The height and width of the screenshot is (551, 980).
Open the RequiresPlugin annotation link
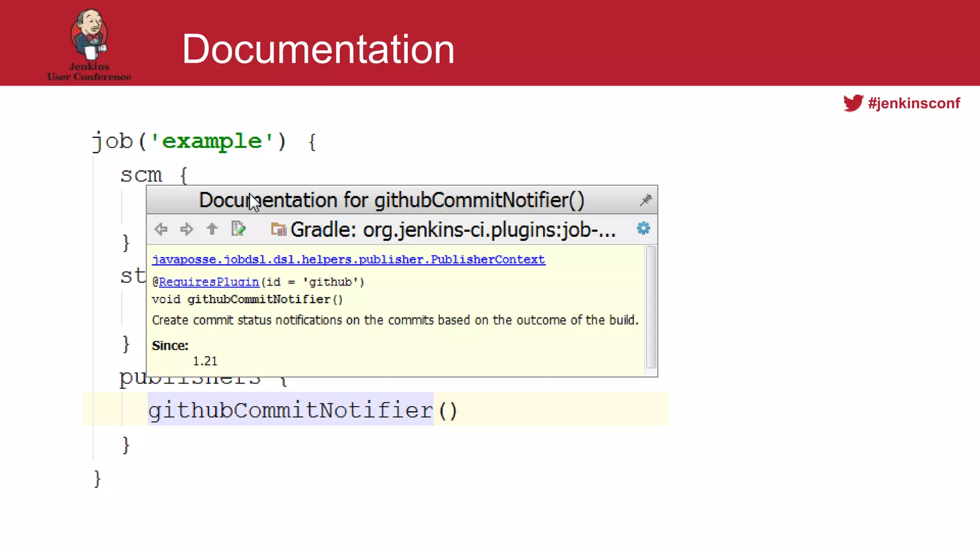pyautogui.click(x=209, y=282)
